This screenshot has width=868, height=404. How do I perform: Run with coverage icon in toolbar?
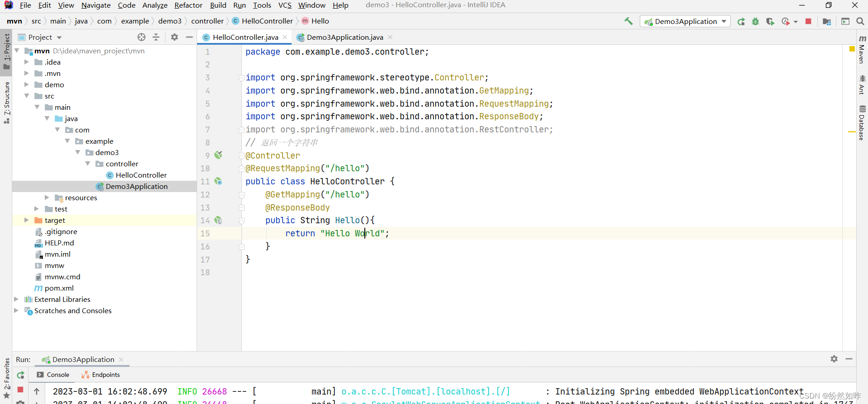770,21
